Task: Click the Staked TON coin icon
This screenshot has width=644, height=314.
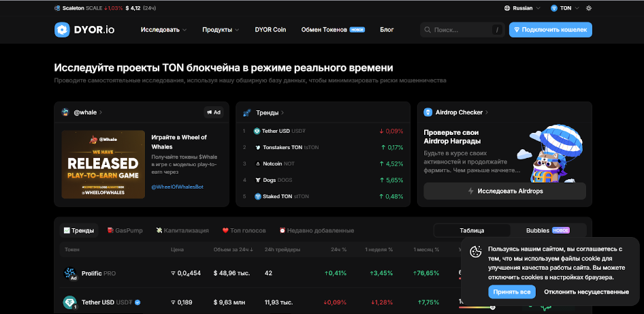Action: pos(258,196)
